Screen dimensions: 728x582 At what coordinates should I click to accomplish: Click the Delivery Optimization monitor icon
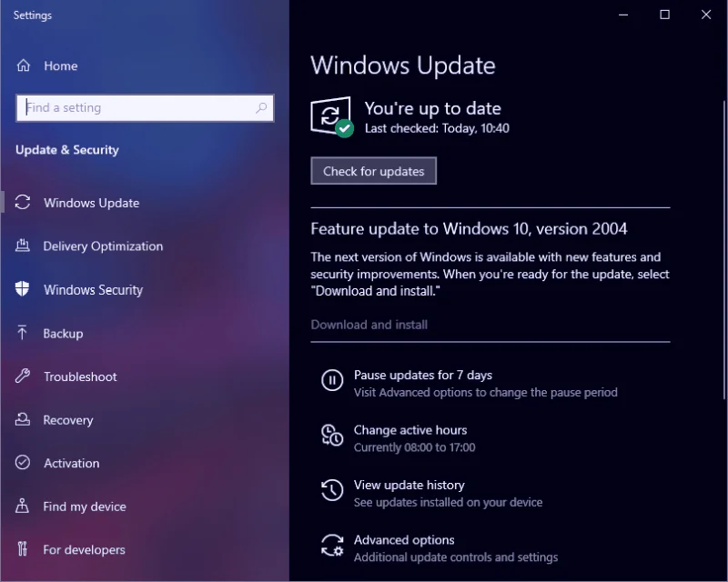click(x=23, y=246)
